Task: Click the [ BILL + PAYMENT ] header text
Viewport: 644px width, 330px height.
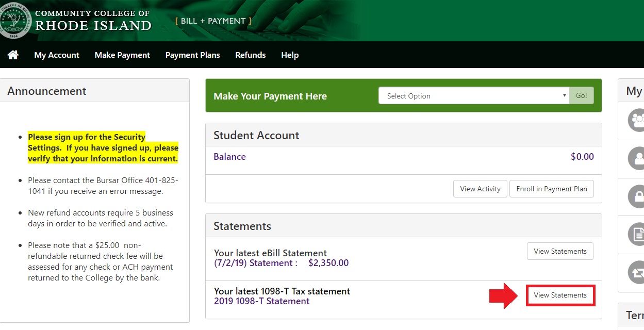Action: pyautogui.click(x=213, y=21)
